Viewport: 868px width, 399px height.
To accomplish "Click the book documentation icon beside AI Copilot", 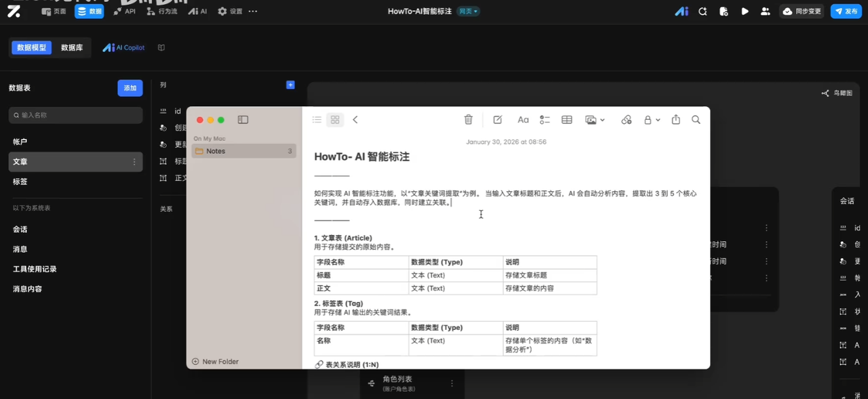I will click(x=161, y=47).
